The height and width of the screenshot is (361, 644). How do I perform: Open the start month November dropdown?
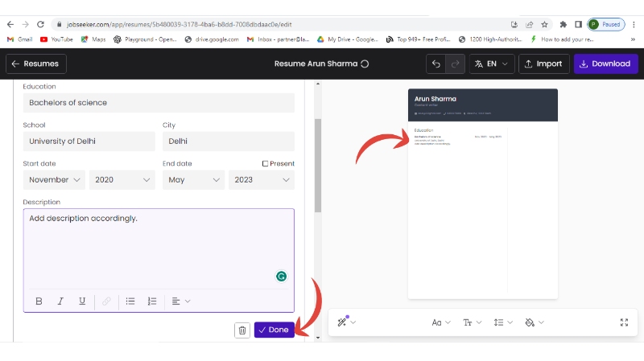coord(53,180)
